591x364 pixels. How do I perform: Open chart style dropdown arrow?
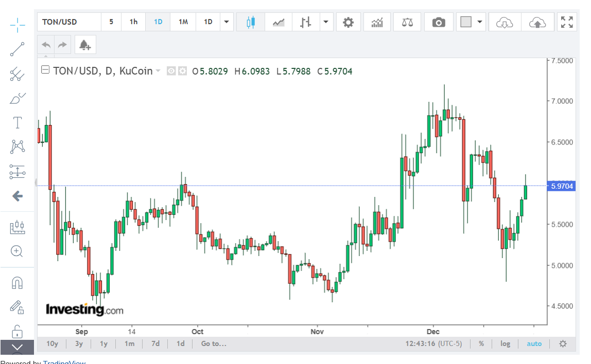click(326, 22)
